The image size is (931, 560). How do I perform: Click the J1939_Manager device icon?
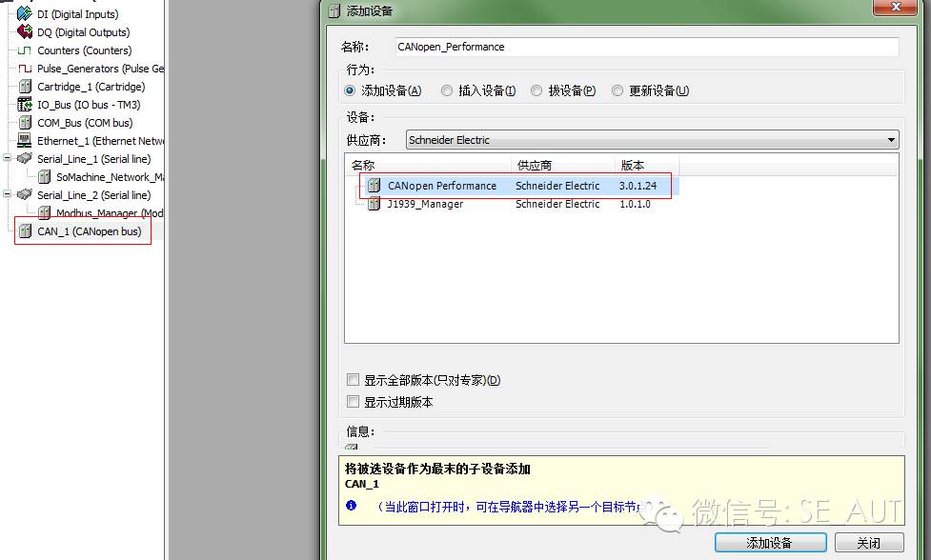coord(374,204)
